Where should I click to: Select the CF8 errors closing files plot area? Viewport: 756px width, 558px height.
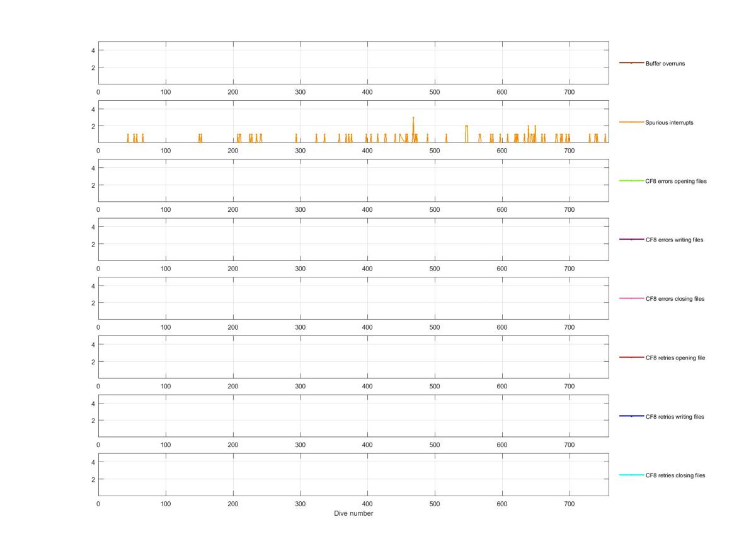(353, 298)
